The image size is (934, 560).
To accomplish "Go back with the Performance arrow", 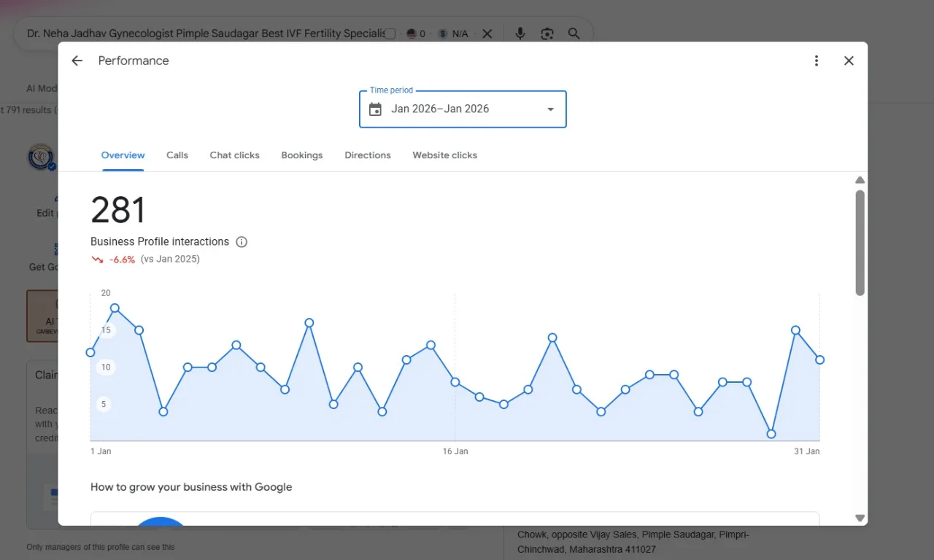I will pyautogui.click(x=77, y=61).
